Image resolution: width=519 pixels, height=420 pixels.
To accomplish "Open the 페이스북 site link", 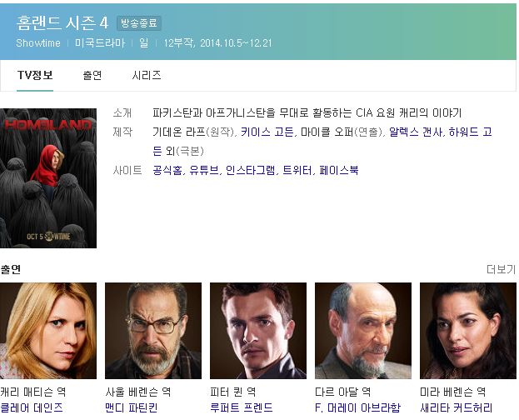I will pos(339,170).
